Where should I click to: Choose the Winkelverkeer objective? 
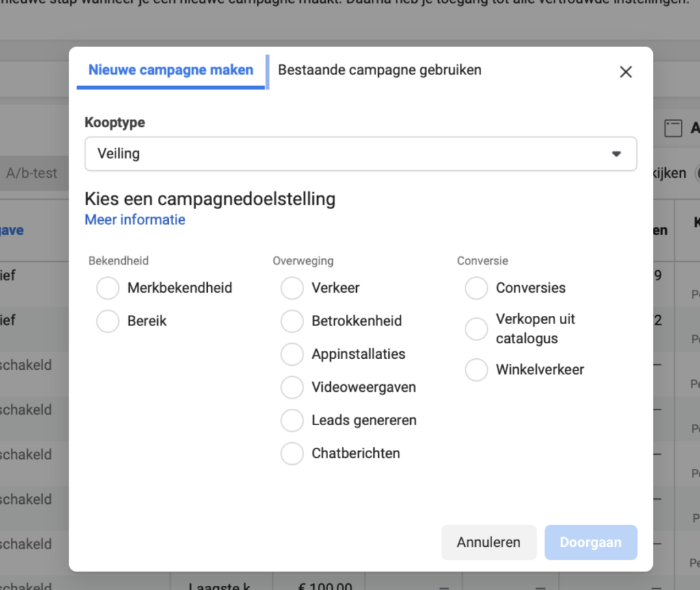point(476,369)
